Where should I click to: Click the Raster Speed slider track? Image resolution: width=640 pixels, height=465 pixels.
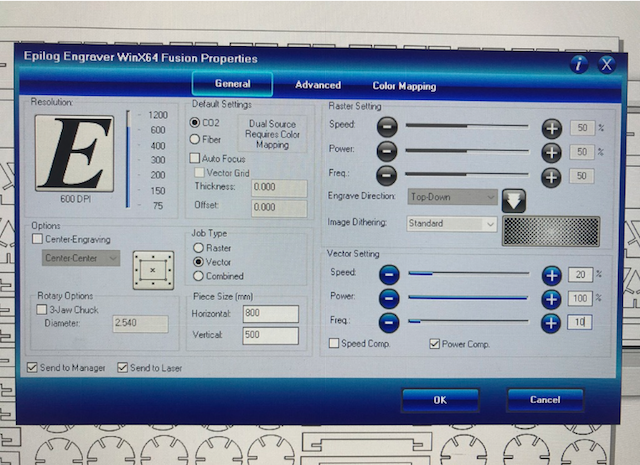[467, 126]
